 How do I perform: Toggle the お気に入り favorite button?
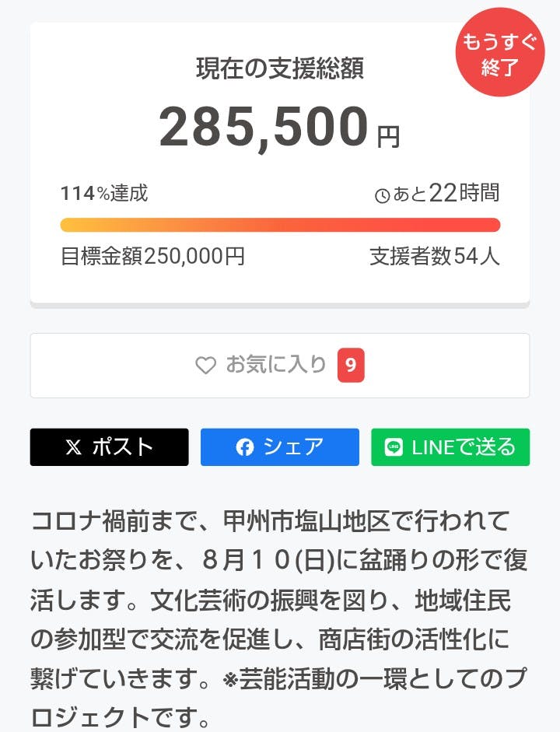[279, 366]
